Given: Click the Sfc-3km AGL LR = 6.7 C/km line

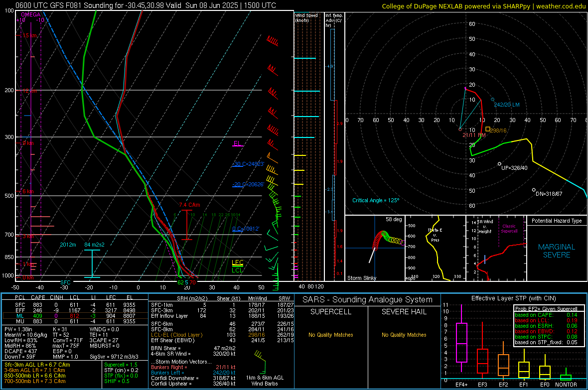Looking at the screenshot, I should [x=37, y=365].
